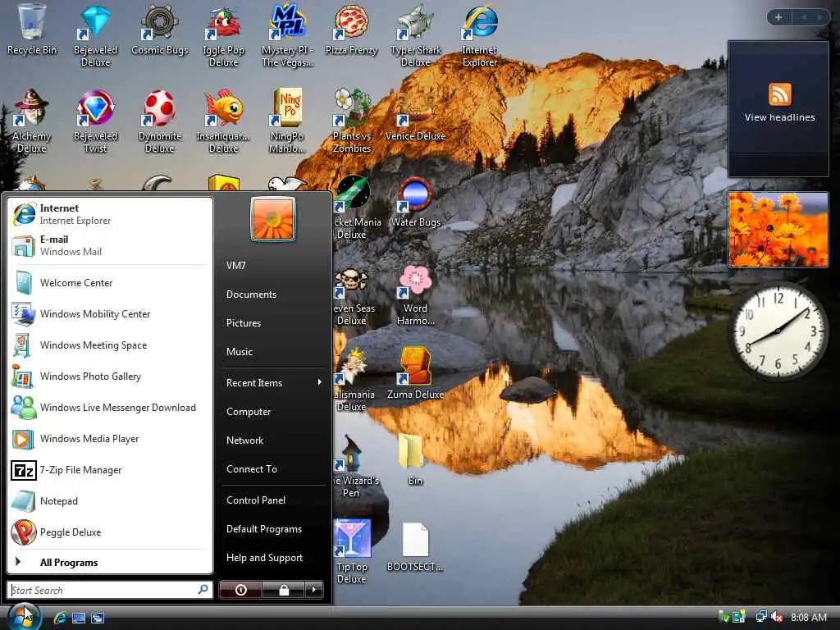The image size is (840, 630).
Task: Launch Notepad from Start menu
Action: tap(110, 501)
